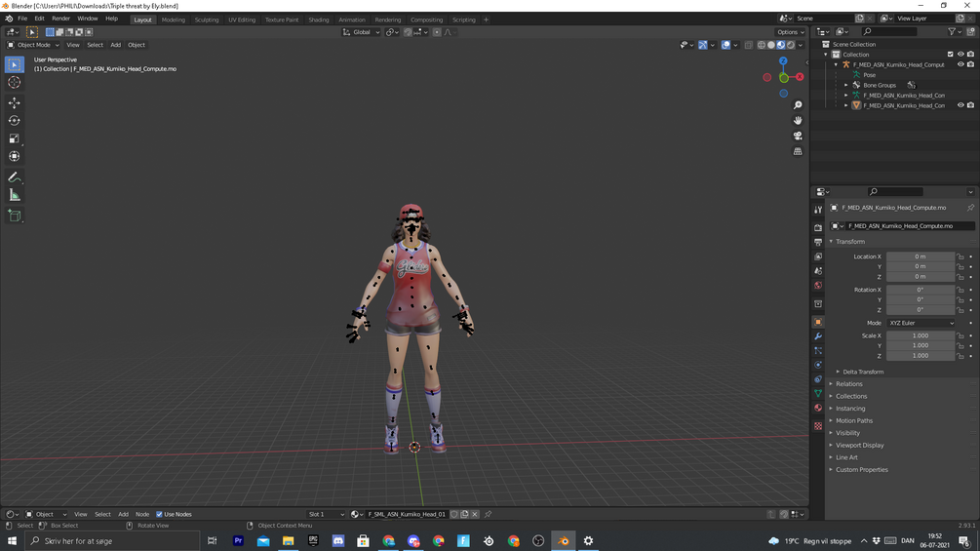Select the Annotate pencil tool
The width and height of the screenshot is (980, 551).
tap(15, 177)
